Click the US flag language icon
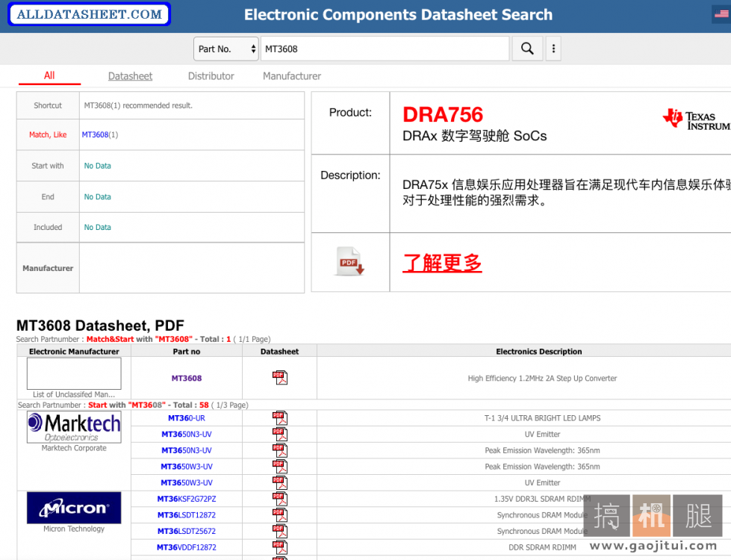Screen dimensions: 731x560 point(721,13)
